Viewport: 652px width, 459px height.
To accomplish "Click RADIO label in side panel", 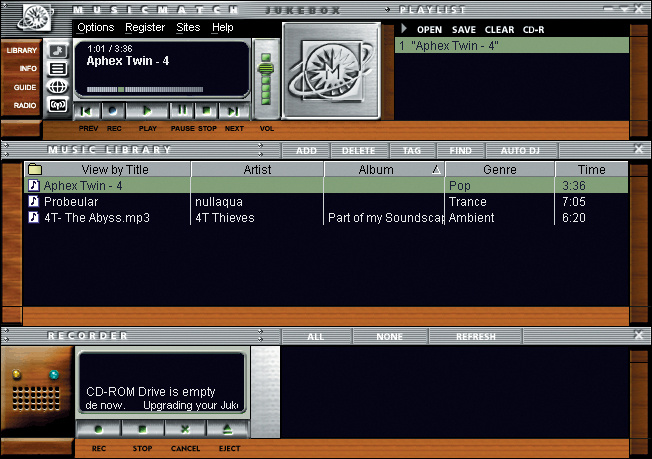I will pos(25,106).
